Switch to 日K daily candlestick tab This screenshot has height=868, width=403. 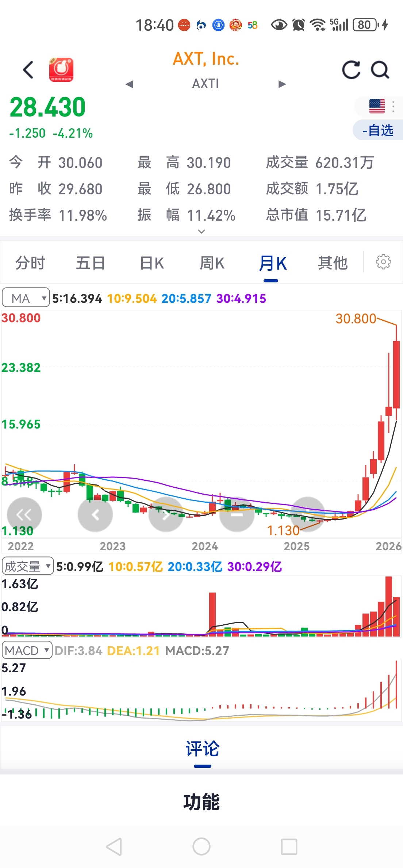(x=152, y=263)
